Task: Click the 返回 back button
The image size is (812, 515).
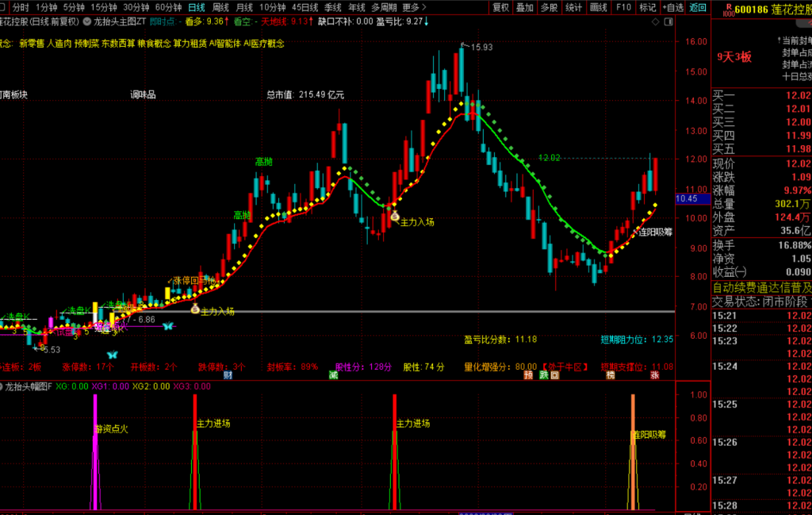Action: (698, 7)
